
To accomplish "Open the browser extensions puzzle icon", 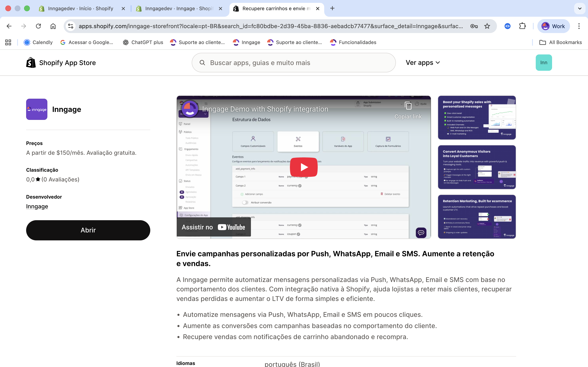I will point(522,26).
